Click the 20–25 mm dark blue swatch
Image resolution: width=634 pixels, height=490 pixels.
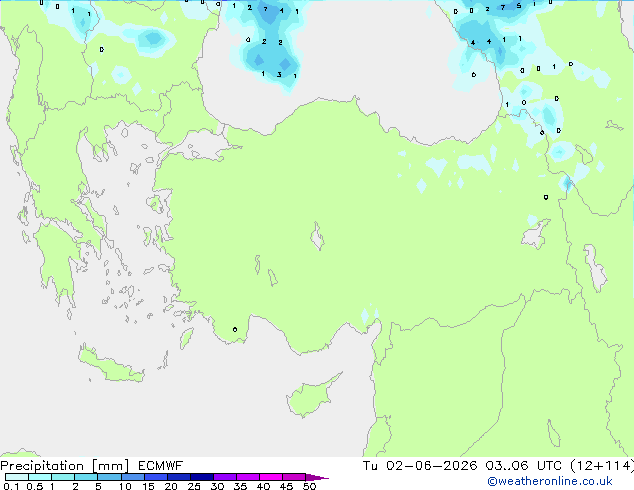click(179, 477)
